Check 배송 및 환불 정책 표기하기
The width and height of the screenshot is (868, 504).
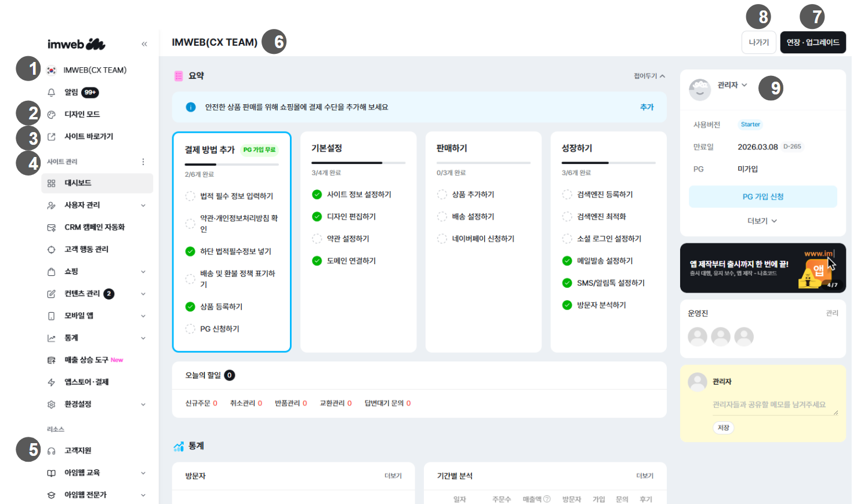point(190,279)
